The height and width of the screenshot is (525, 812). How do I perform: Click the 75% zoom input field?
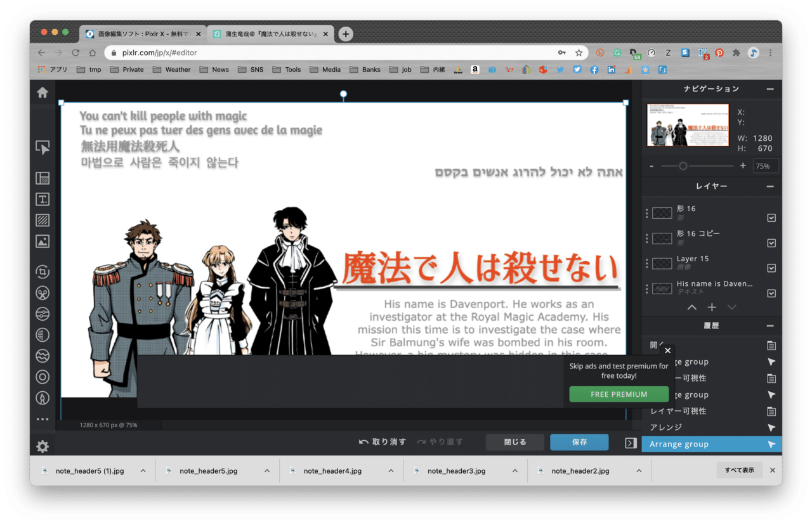pyautogui.click(x=766, y=166)
